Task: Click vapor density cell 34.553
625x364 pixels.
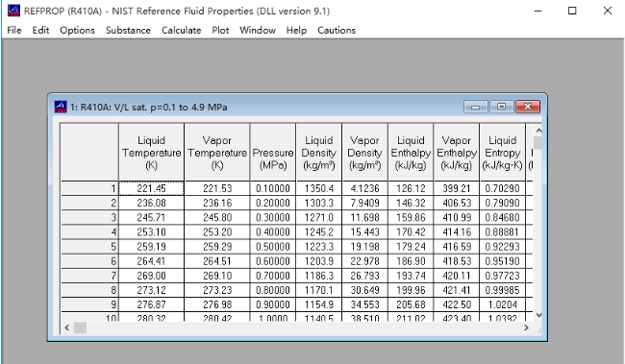Action: coord(364,304)
